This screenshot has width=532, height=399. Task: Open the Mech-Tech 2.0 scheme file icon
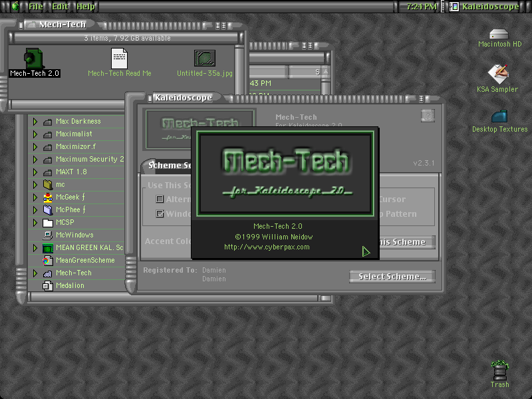pyautogui.click(x=33, y=58)
